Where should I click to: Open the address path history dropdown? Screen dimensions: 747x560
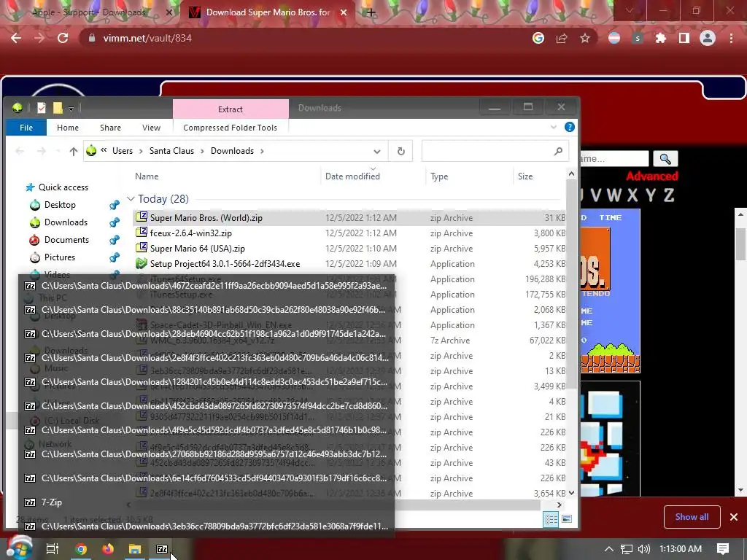point(377,152)
